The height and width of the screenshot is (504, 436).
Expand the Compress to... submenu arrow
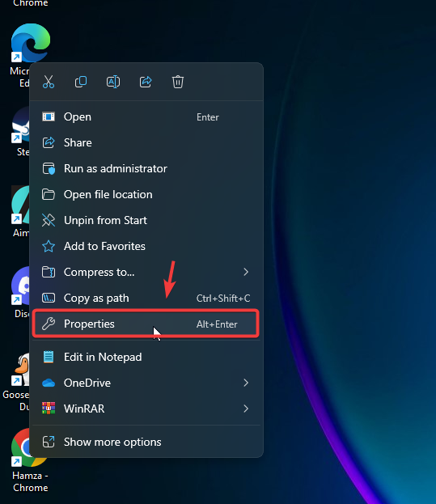tap(246, 272)
